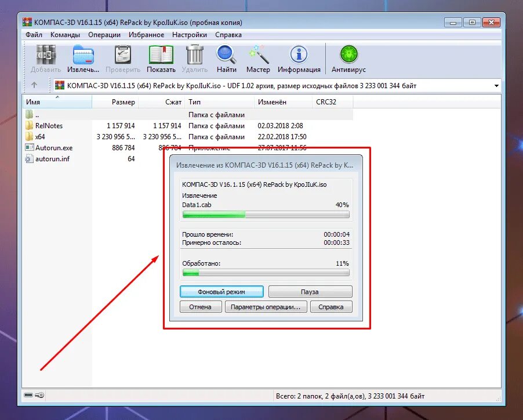523x420 pixels.
Task: Sort by the Тип column header
Action: [220, 102]
